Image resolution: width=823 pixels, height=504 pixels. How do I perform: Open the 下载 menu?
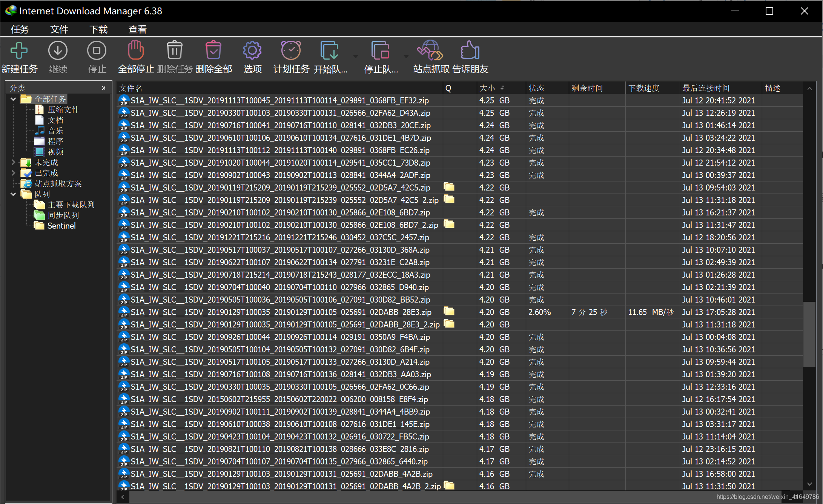(98, 29)
